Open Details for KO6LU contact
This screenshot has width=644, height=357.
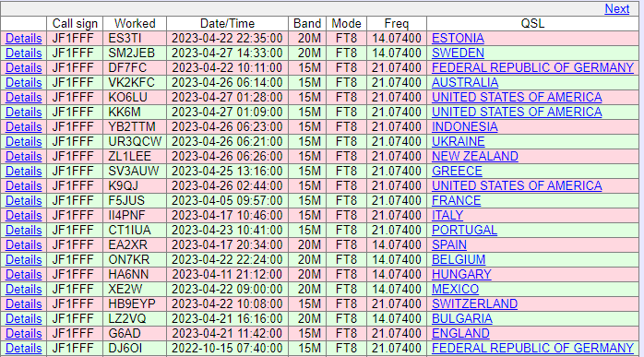point(23,98)
